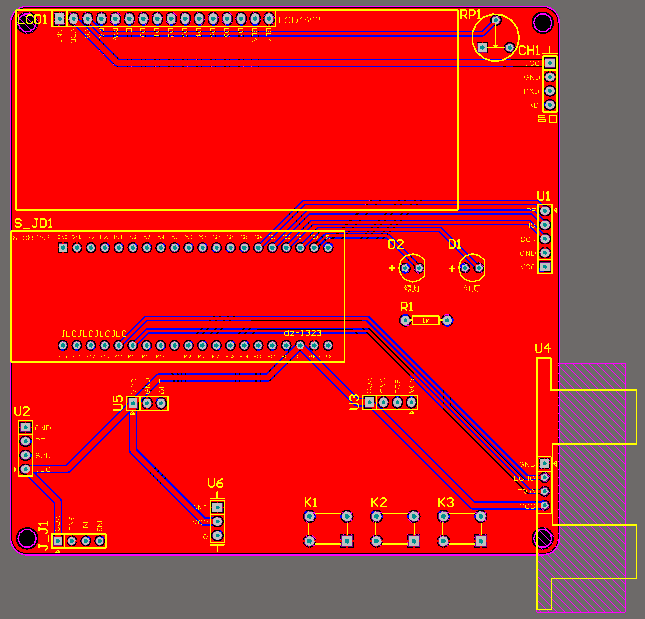Click the square pad of S_JD1 module
Viewport: 645px width, 619px height.
click(63, 248)
